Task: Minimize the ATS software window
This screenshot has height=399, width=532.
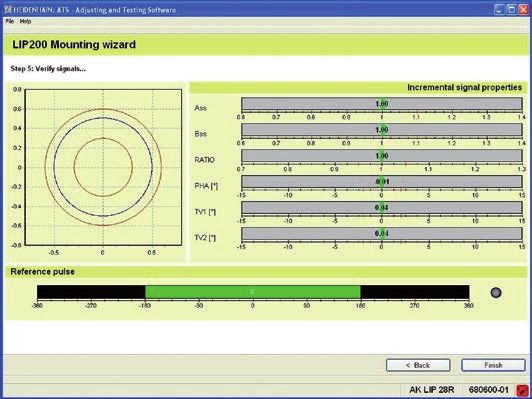Action: pos(499,10)
